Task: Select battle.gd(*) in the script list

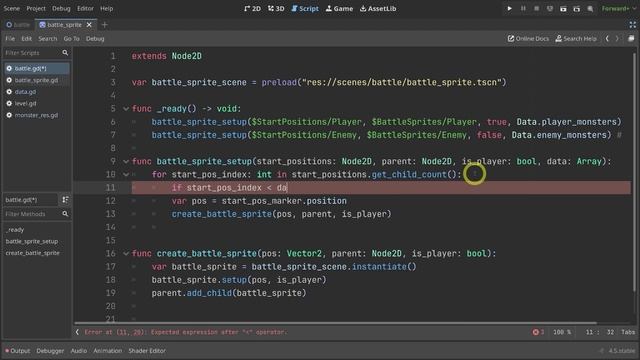Action: coord(37,69)
